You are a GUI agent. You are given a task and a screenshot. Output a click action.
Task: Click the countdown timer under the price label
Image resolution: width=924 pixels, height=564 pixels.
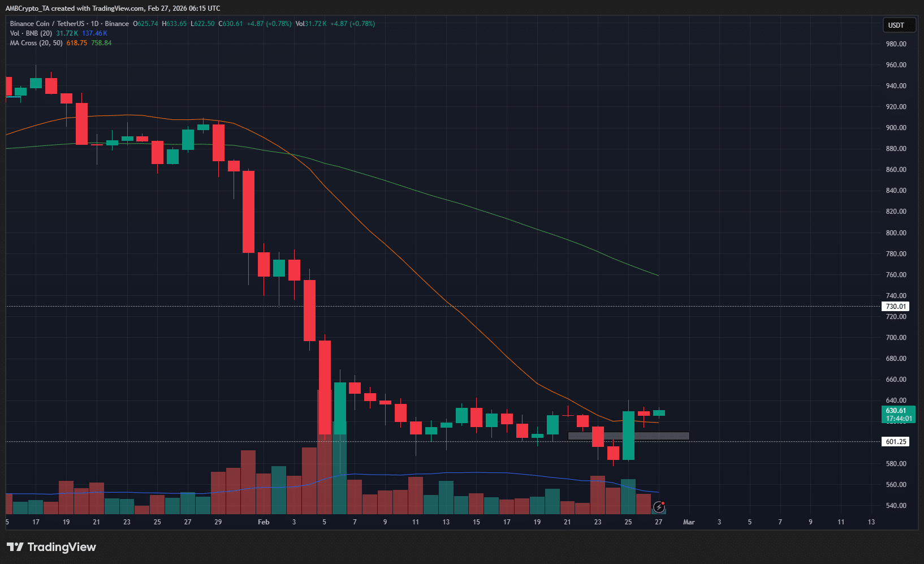[x=898, y=419]
